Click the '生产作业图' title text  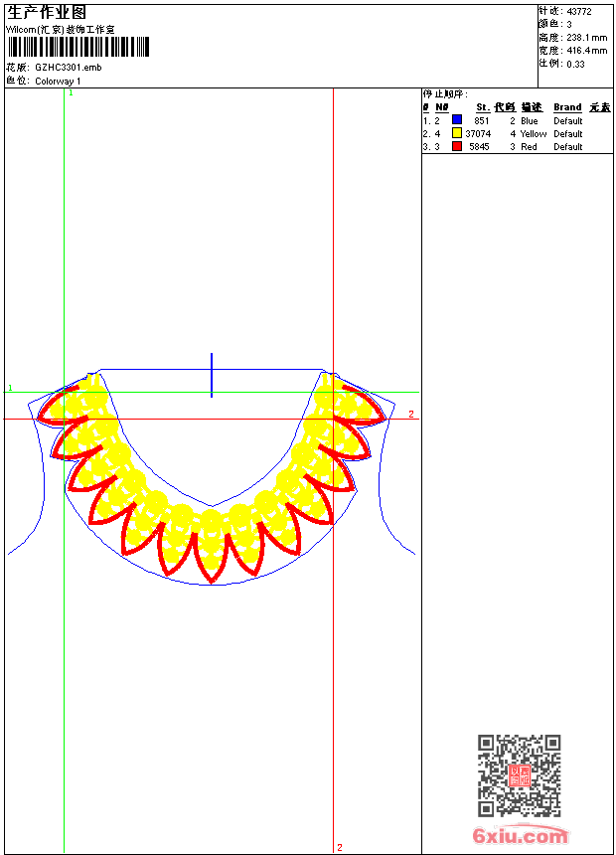click(46, 13)
